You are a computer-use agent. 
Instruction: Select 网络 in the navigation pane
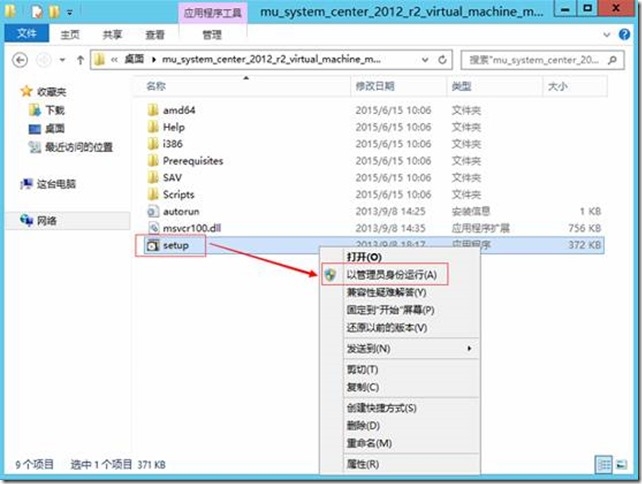click(47, 221)
